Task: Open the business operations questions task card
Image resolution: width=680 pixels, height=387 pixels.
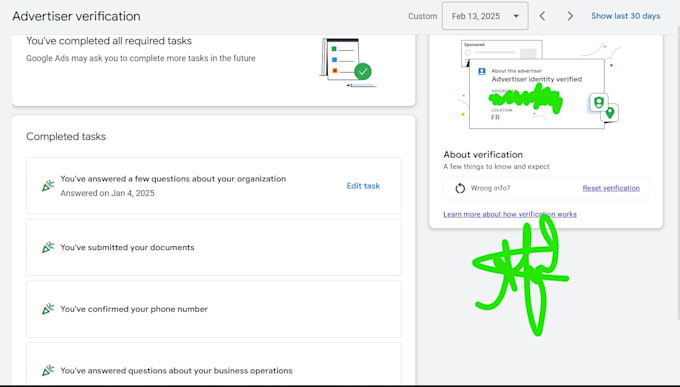Action: click(x=213, y=364)
